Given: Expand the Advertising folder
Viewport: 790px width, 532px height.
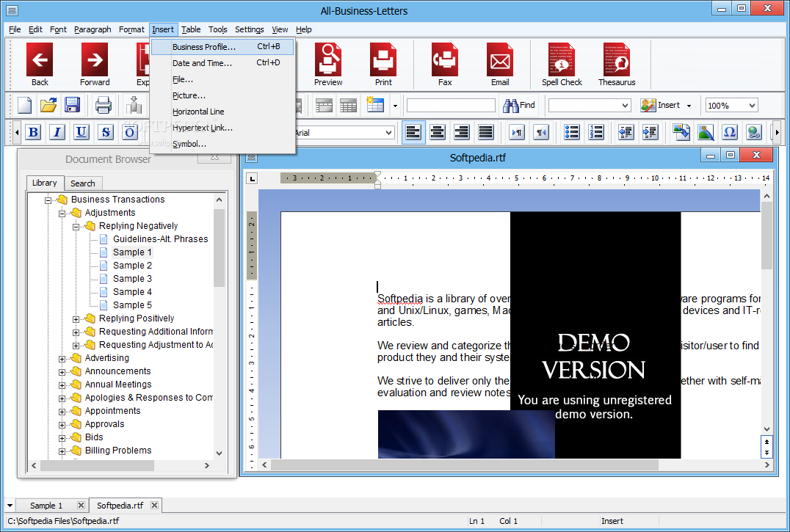Looking at the screenshot, I should click(x=62, y=359).
